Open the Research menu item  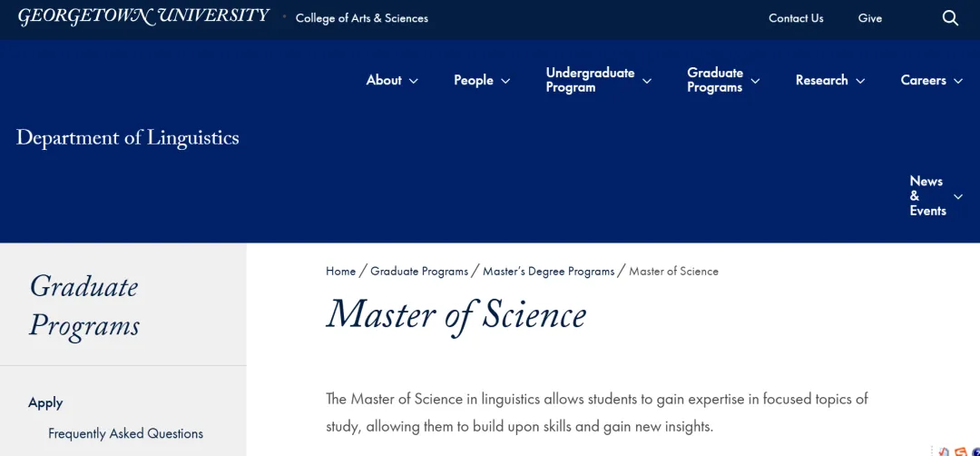tap(821, 80)
